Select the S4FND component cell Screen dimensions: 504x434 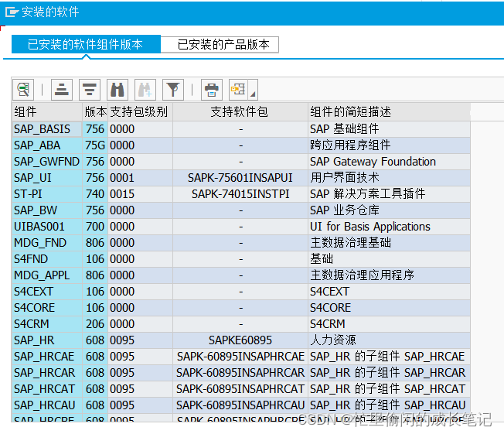(47, 259)
